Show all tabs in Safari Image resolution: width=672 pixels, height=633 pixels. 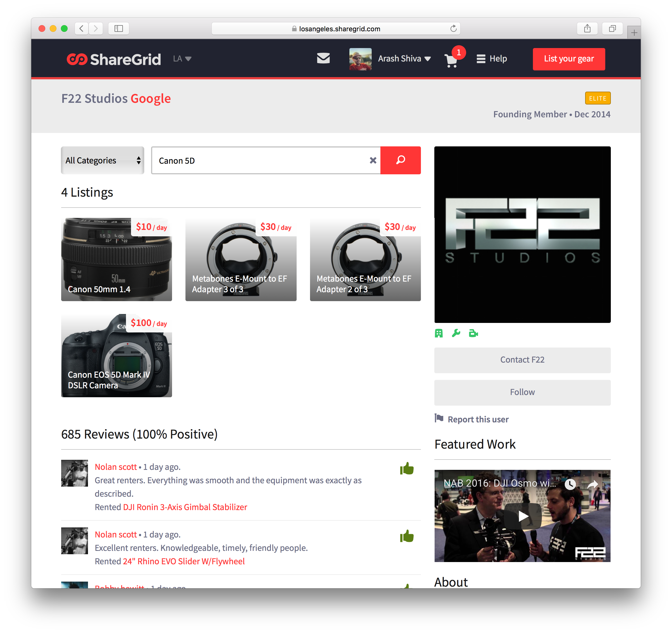[x=612, y=28]
